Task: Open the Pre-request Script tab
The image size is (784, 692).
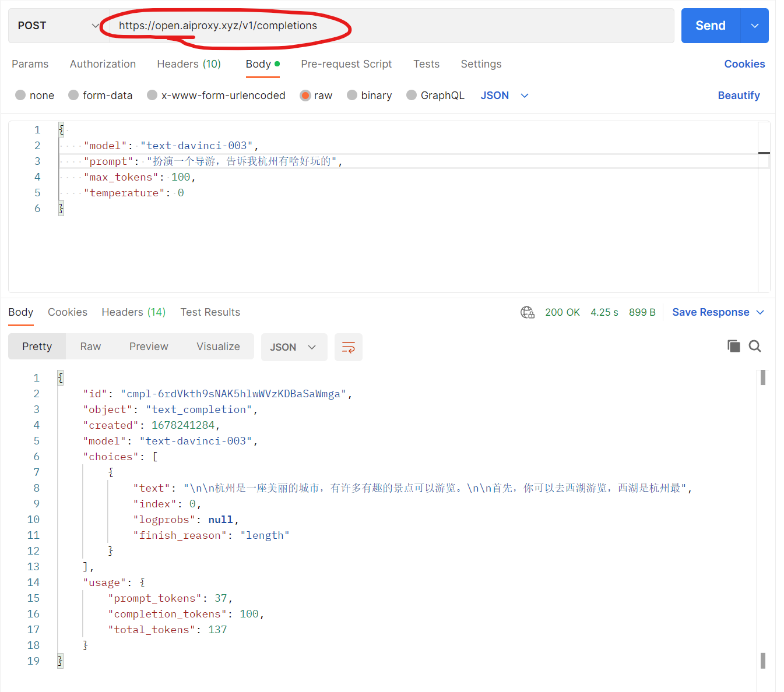Action: coord(346,64)
